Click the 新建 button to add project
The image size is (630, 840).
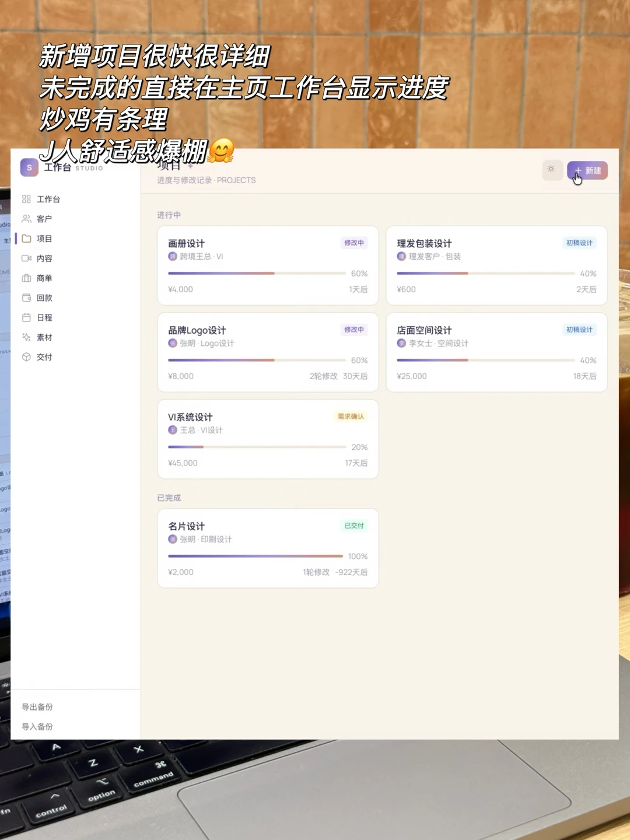[587, 170]
